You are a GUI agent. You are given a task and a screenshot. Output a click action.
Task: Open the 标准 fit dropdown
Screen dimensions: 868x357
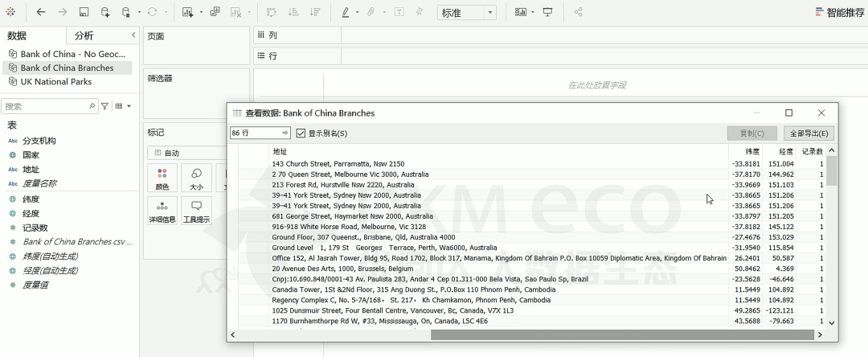466,12
